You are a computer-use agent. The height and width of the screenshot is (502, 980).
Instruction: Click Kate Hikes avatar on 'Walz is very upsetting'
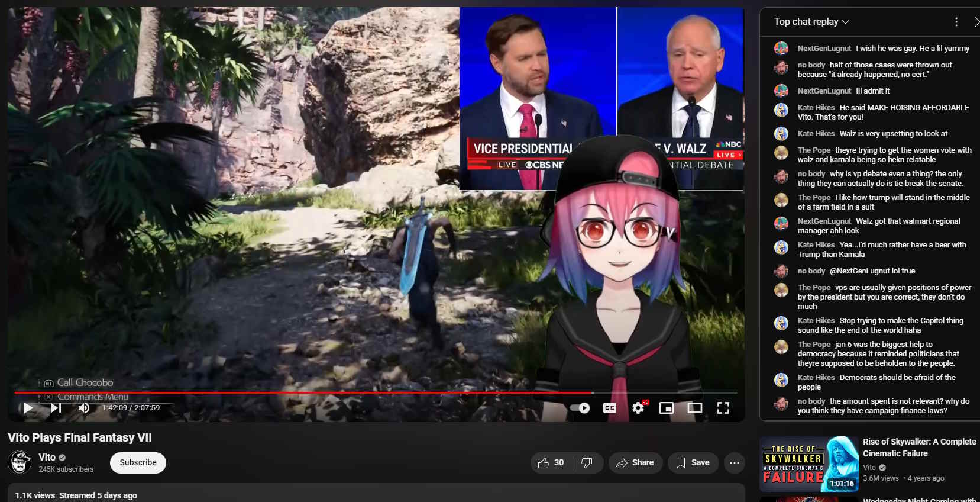(781, 134)
